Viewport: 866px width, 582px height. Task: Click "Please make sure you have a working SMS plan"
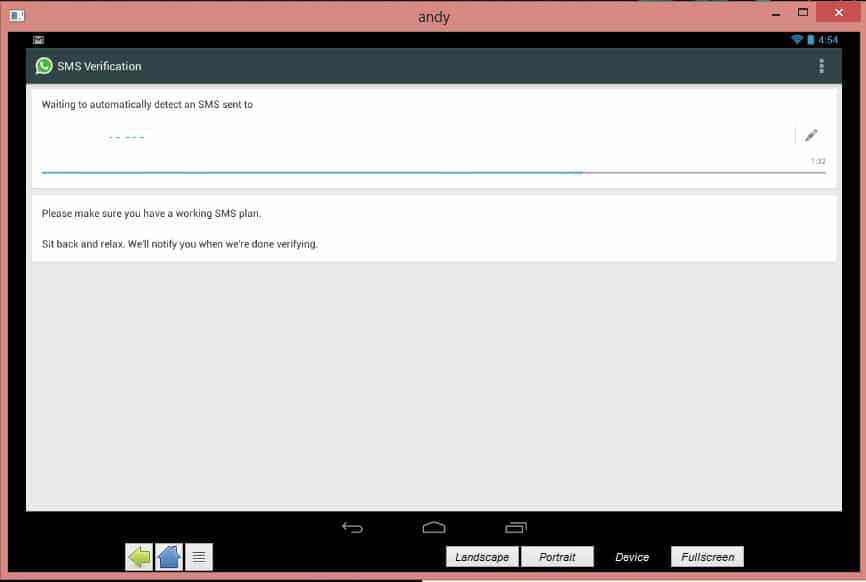[151, 213]
